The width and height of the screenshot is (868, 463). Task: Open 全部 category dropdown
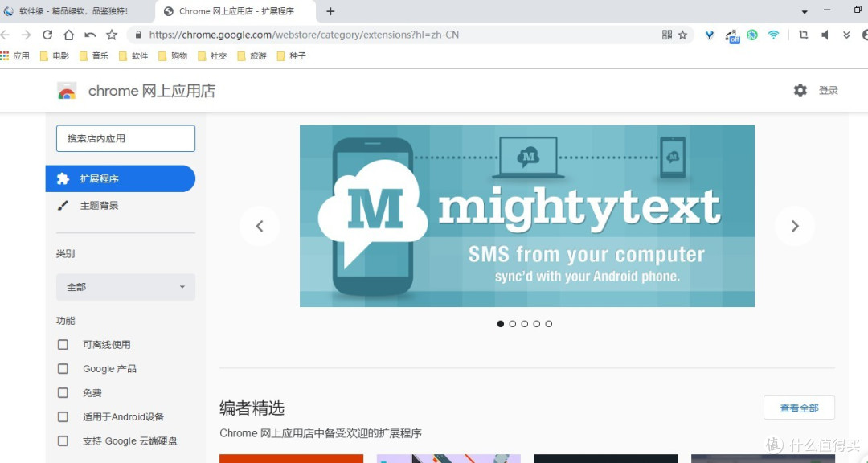(125, 287)
